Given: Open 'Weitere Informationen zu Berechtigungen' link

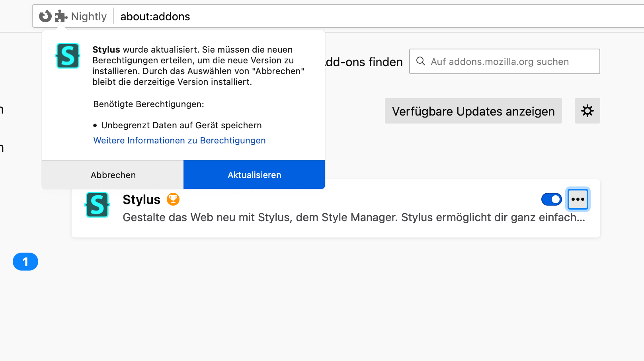Looking at the screenshot, I should click(x=180, y=141).
